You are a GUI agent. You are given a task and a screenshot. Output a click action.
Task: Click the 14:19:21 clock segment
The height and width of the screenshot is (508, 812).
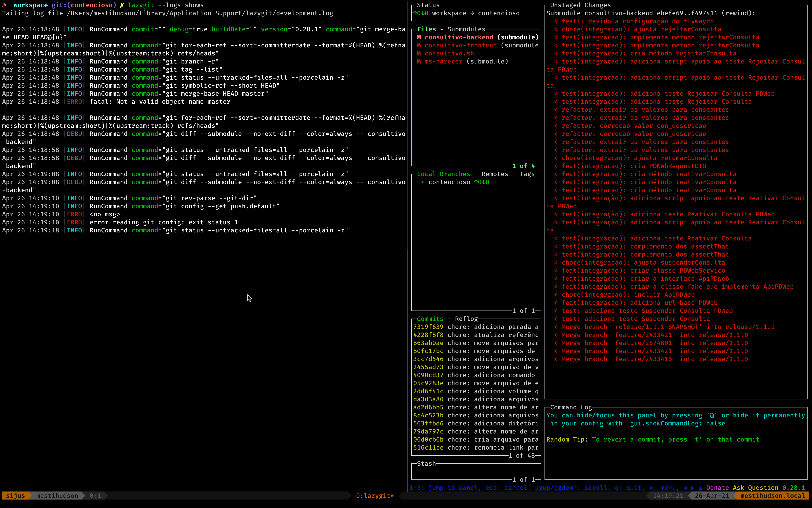[x=668, y=496]
